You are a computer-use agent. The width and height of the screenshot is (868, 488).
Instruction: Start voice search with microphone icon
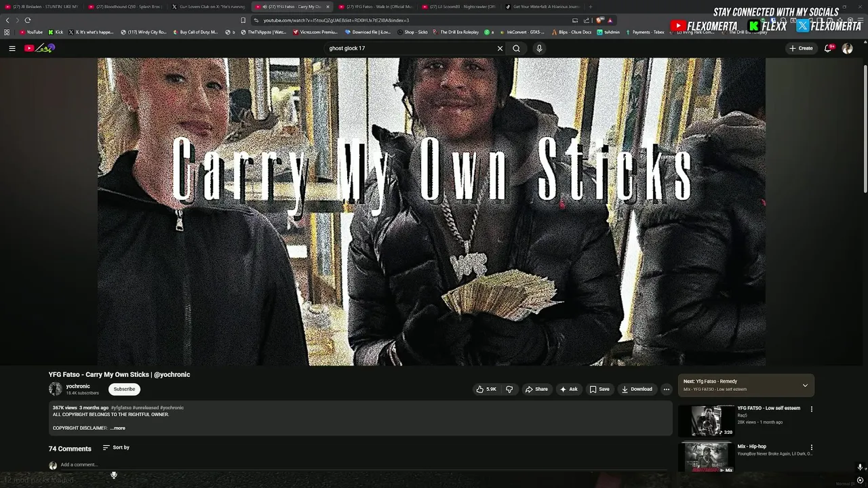click(x=539, y=48)
